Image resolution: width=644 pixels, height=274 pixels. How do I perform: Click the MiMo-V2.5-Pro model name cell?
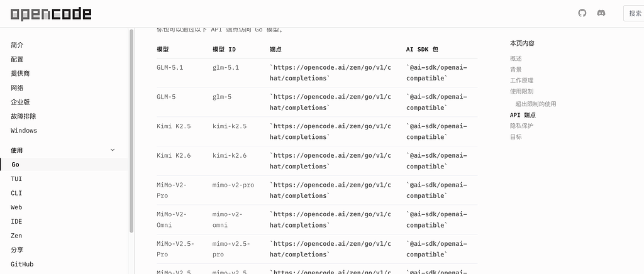175,249
